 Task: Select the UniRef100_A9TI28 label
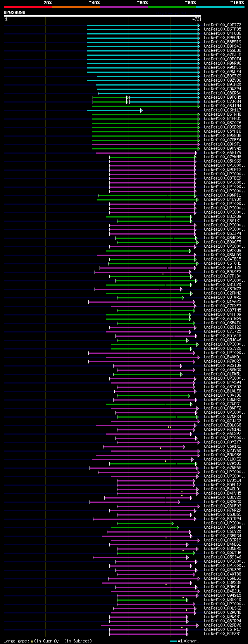point(222,267)
